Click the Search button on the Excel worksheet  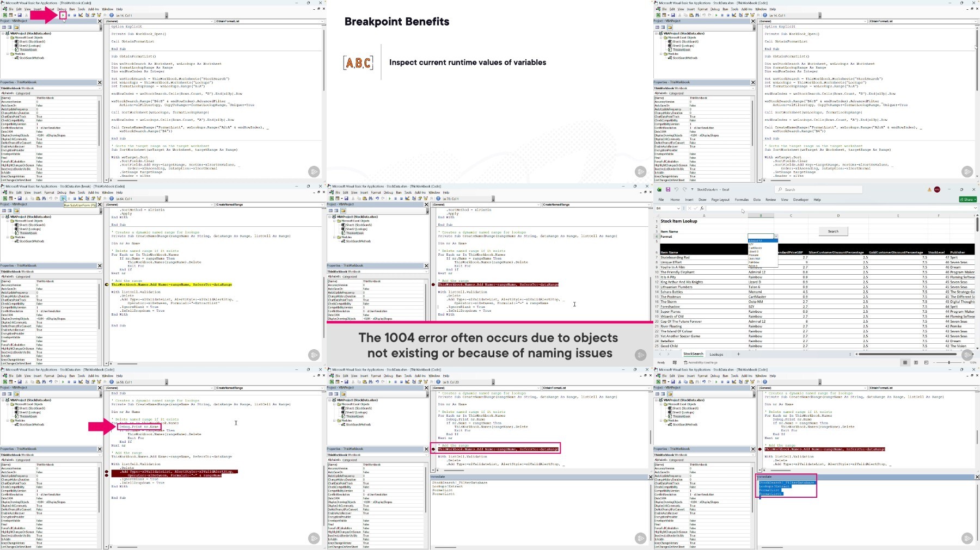click(833, 231)
